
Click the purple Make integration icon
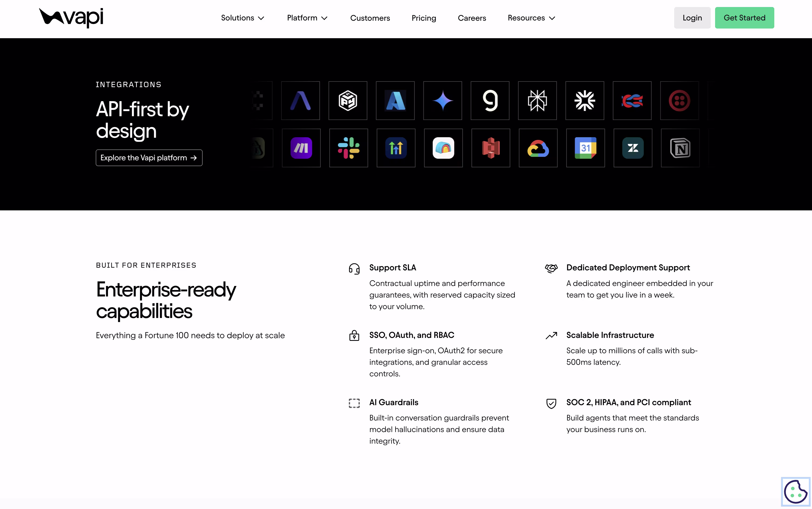(x=301, y=148)
